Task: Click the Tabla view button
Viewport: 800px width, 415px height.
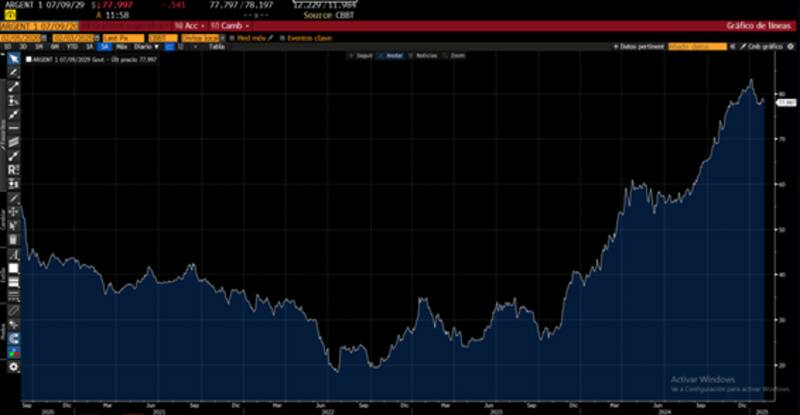Action: point(216,46)
